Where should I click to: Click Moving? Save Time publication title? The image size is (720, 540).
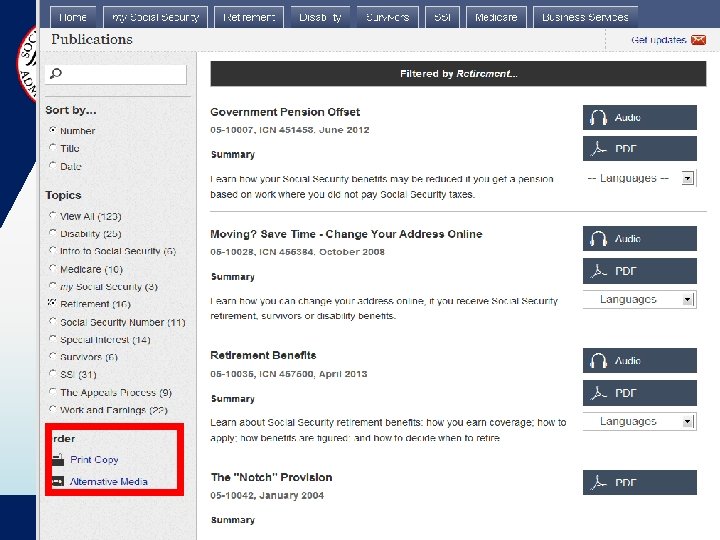pyautogui.click(x=346, y=234)
